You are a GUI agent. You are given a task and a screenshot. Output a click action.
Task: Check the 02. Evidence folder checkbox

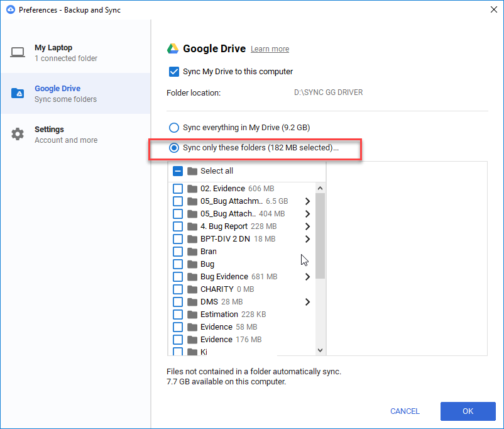point(178,189)
